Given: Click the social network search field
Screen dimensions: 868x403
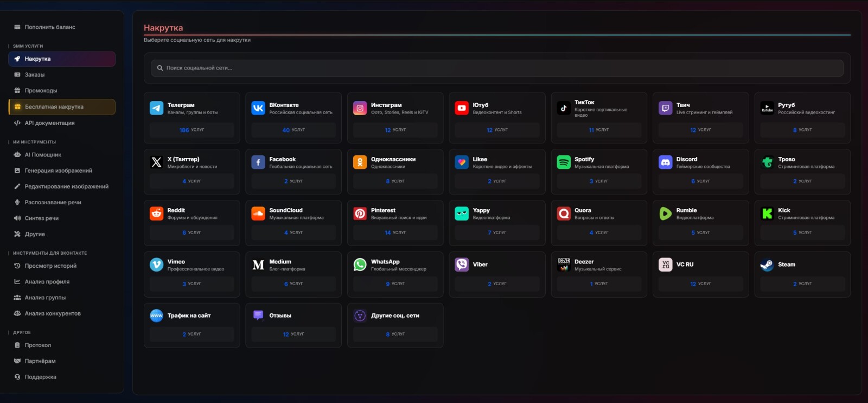Looking at the screenshot, I should click(496, 68).
